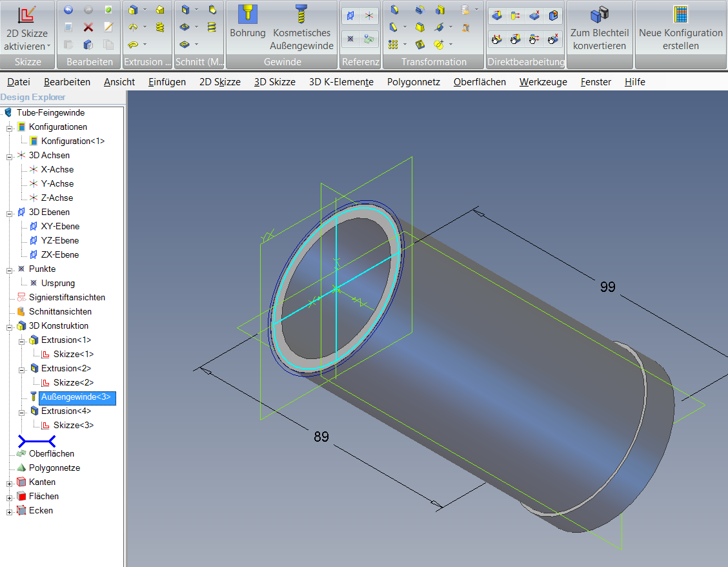Collapse the 3D Achsen tree node
The image size is (728, 567).
pos(9,157)
